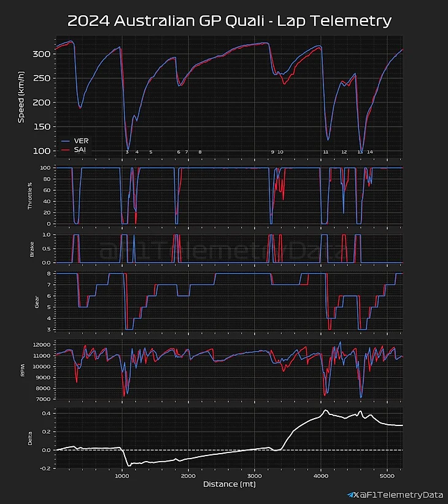448x504 pixels.
Task: Select the turn 8 corner marker
Action: (x=199, y=152)
